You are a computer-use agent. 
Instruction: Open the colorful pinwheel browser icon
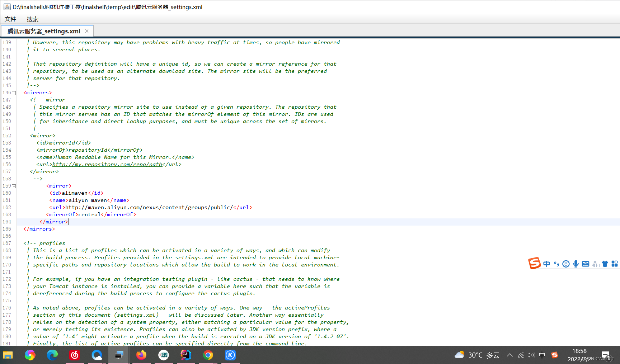click(x=30, y=355)
